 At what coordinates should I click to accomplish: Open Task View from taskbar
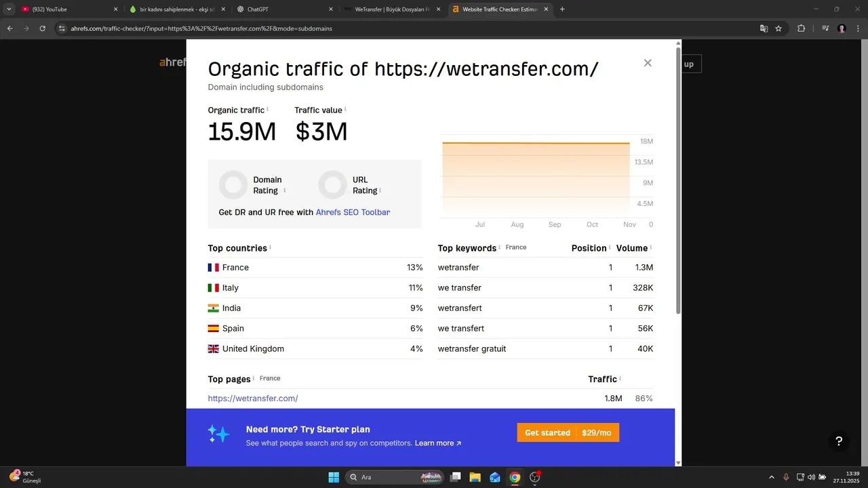tap(456, 477)
